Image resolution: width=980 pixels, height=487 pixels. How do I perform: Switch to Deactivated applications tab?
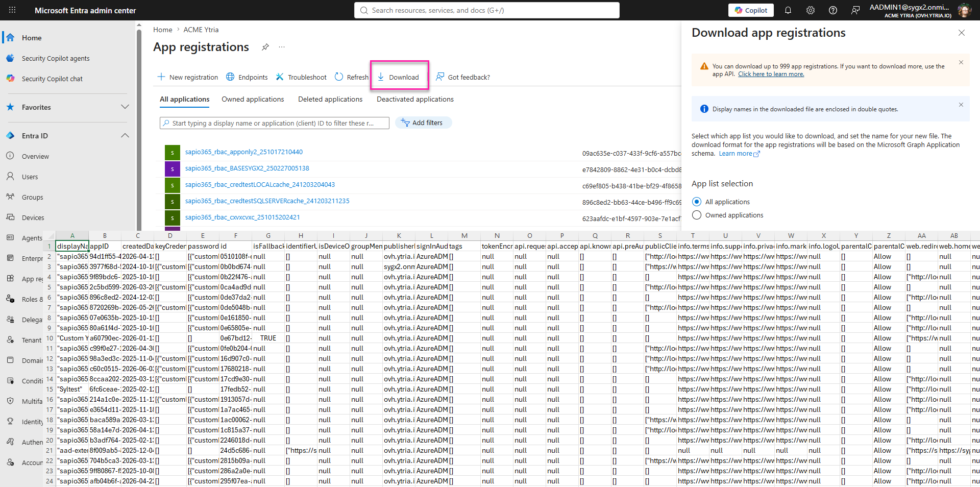[415, 99]
